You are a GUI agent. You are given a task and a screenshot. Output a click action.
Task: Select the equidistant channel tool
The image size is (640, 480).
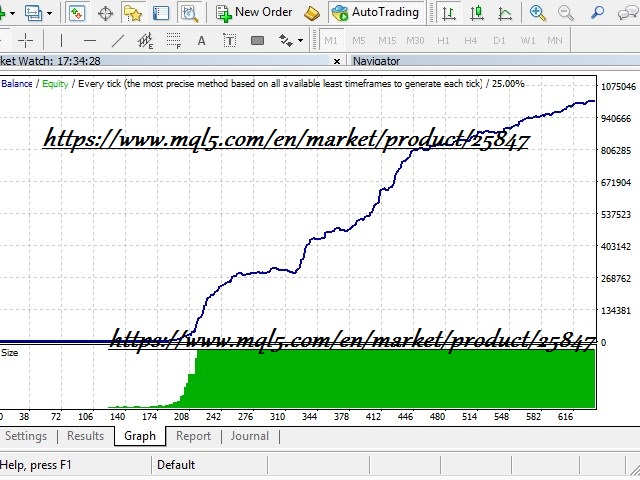[145, 40]
